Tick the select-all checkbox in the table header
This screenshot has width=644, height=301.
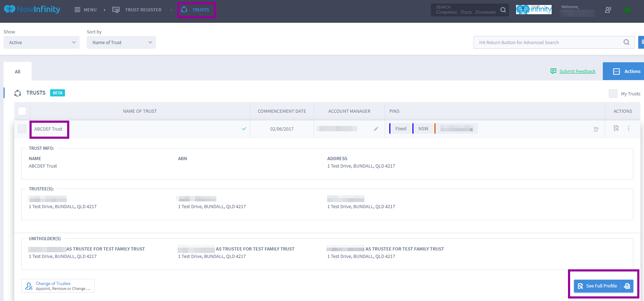pyautogui.click(x=22, y=111)
